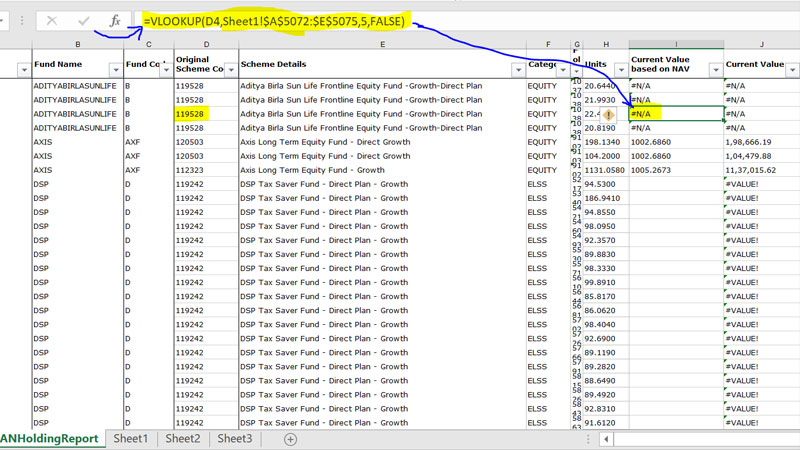Open the column A filter dropdown
800x450 pixels.
(x=24, y=70)
